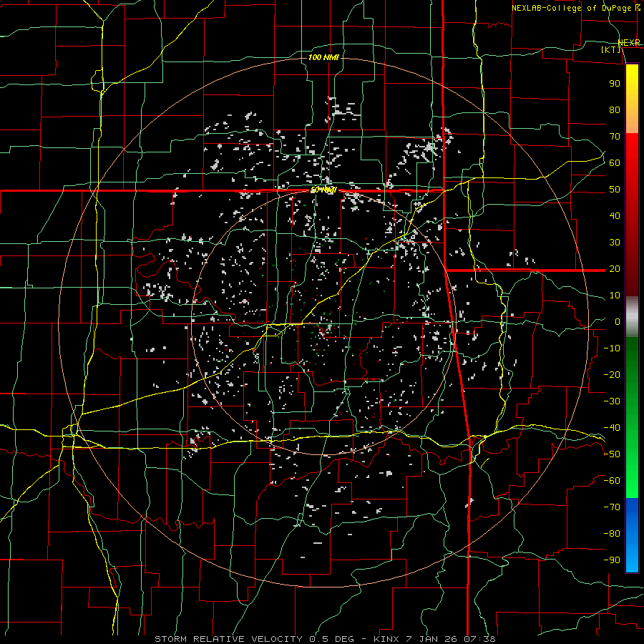Click the gray zero-velocity color bar segment
The image size is (644, 644).
[x=632, y=317]
